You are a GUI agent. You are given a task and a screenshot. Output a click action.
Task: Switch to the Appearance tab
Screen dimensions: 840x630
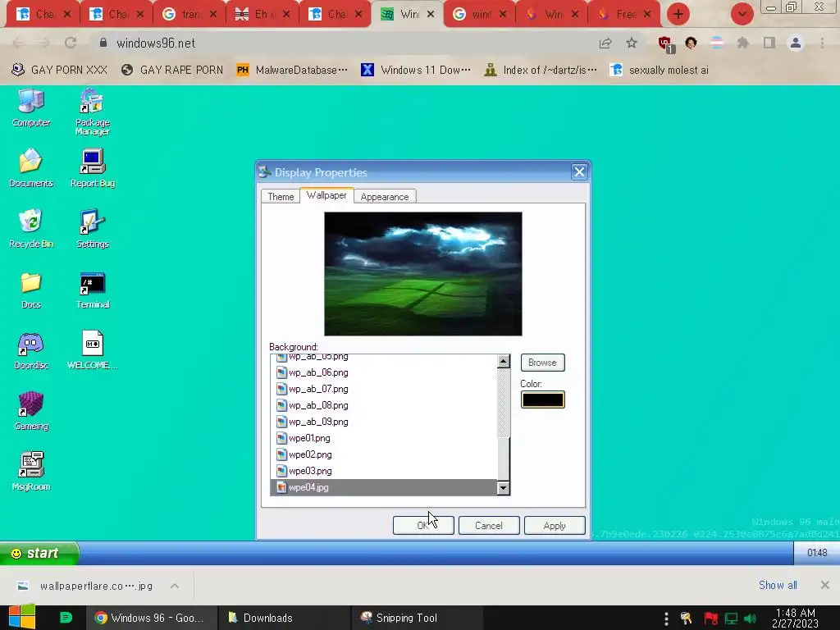coord(385,197)
